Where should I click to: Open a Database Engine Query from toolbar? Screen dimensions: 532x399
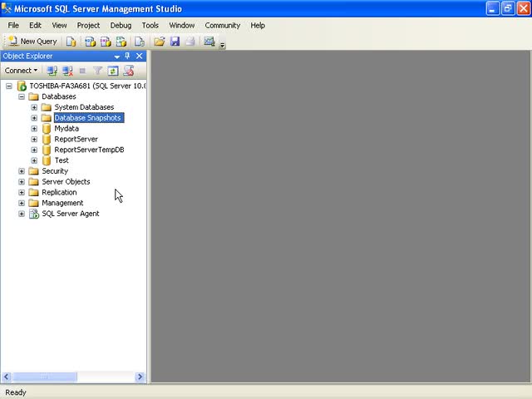(x=71, y=42)
